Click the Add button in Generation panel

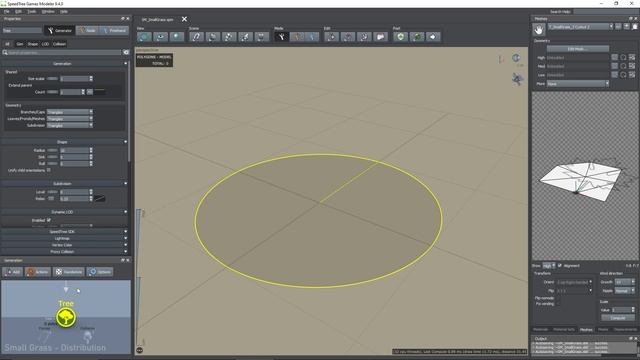point(13,272)
